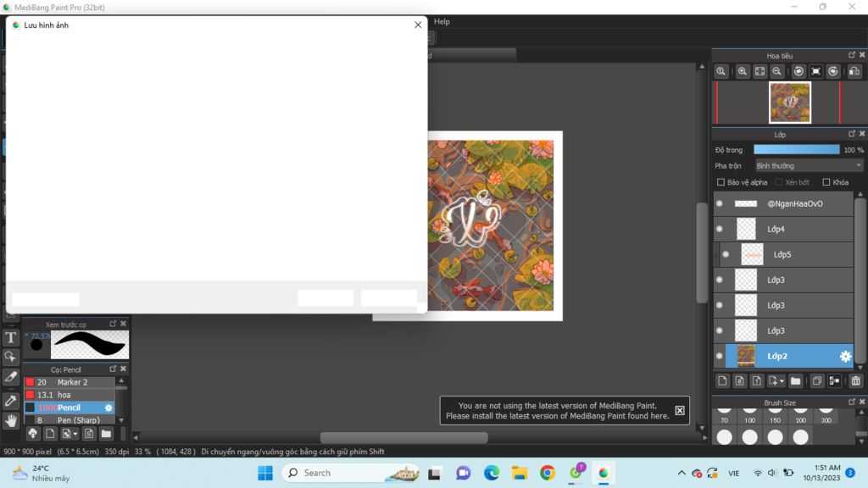The image size is (868, 488).
Task: Flip canvas view in navigator
Action: [x=854, y=71]
